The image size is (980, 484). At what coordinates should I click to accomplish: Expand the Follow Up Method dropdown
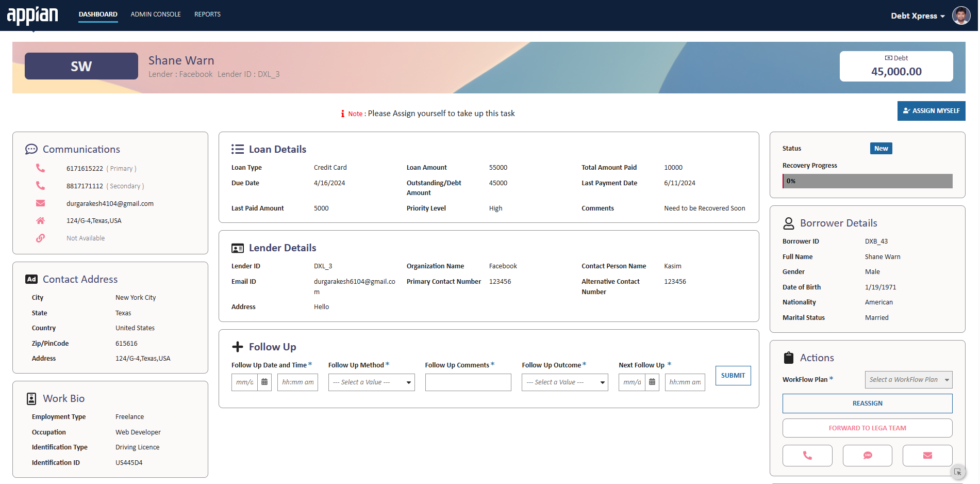pyautogui.click(x=371, y=382)
